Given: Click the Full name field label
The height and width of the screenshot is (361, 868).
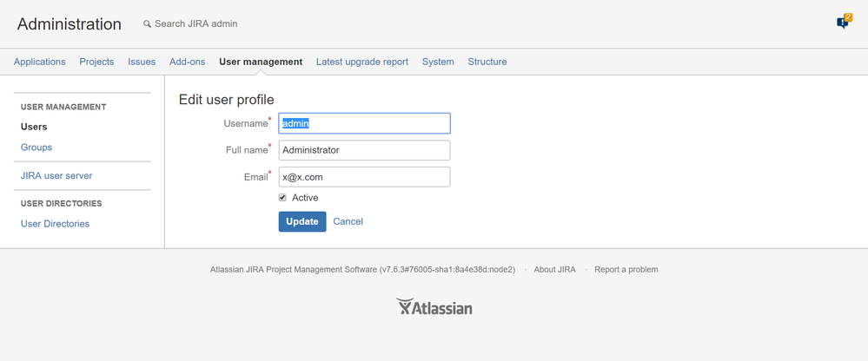Looking at the screenshot, I should point(247,150).
